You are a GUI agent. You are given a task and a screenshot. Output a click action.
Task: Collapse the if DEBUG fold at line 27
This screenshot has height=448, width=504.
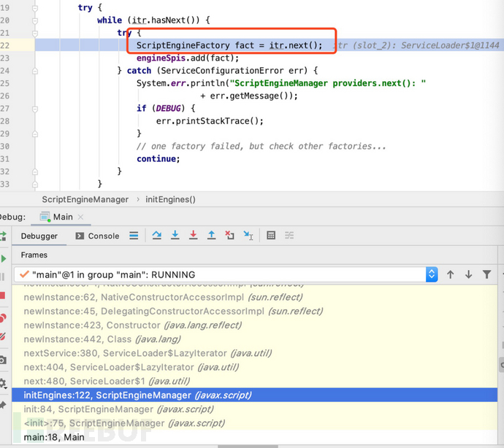[x=35, y=109]
